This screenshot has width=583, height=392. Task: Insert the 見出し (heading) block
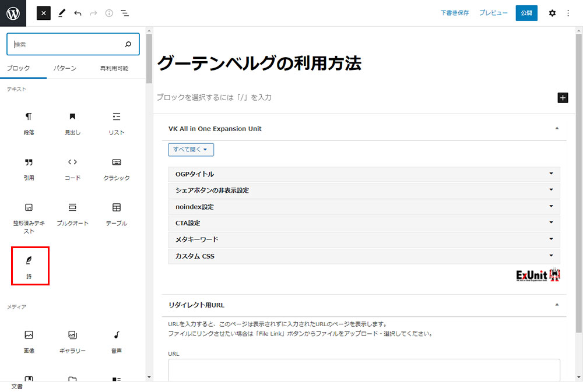click(72, 123)
